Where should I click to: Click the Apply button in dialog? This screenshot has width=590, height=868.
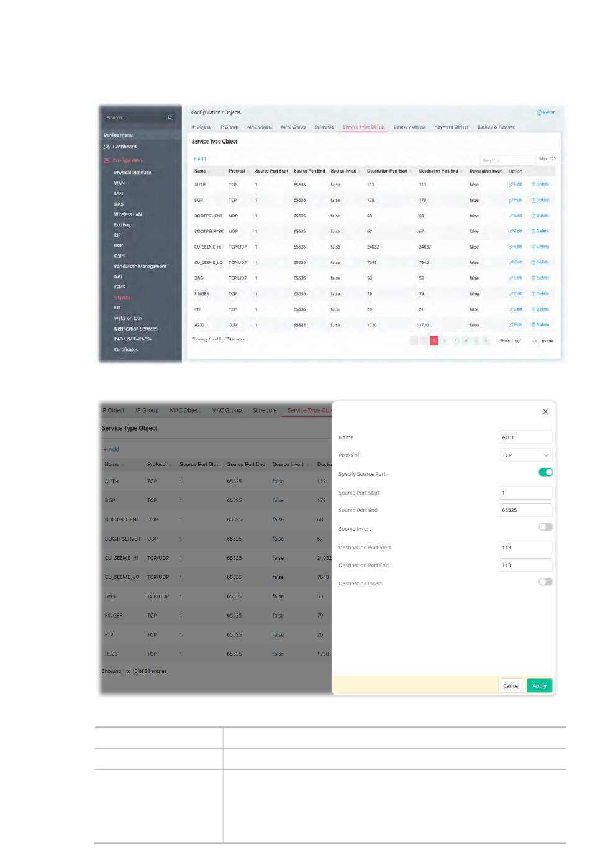coord(539,686)
